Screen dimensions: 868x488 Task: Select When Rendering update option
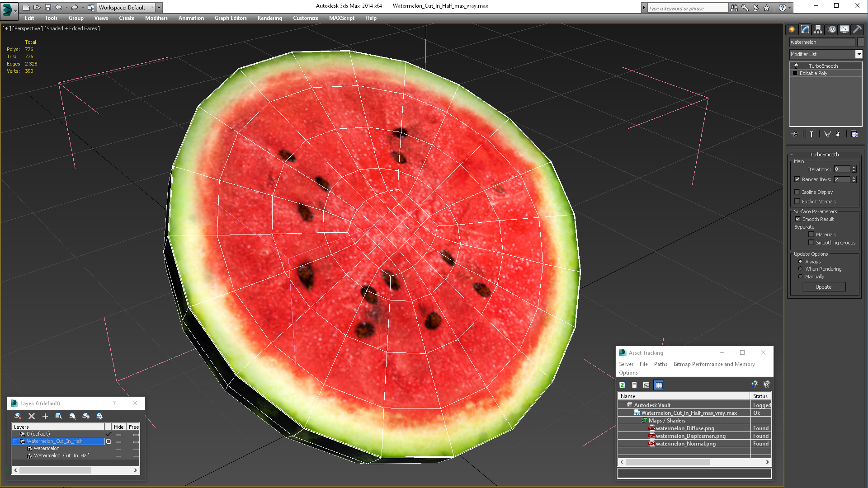click(x=801, y=269)
